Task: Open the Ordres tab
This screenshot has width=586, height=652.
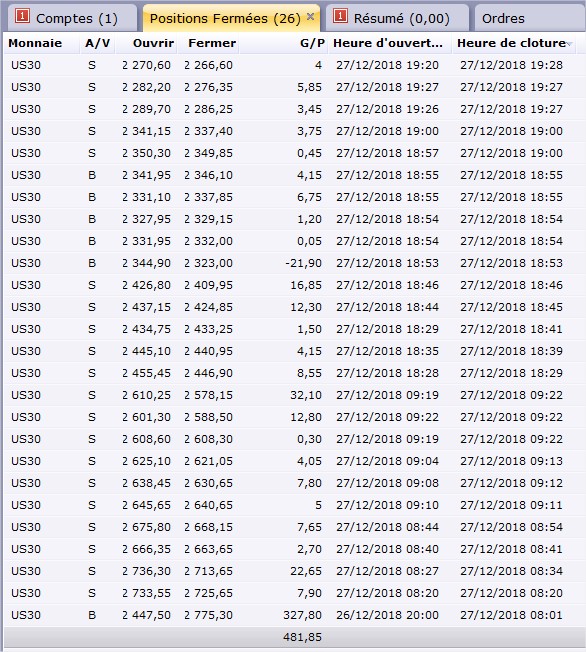Action: [x=529, y=18]
